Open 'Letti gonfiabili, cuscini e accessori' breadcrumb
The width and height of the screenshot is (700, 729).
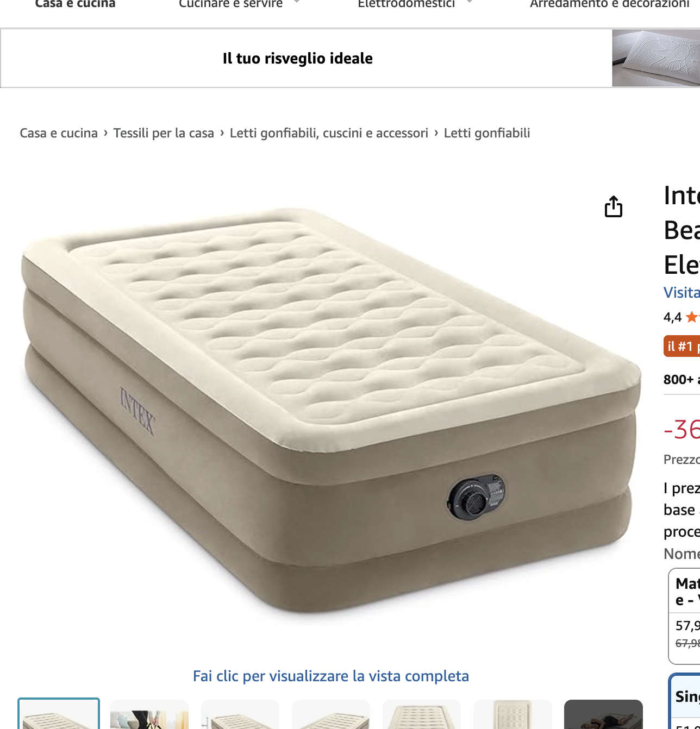point(329,133)
